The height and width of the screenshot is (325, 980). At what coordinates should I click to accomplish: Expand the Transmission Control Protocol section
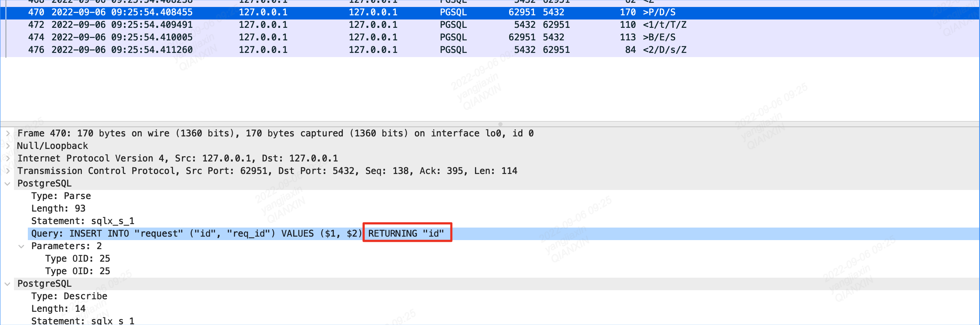tap(8, 171)
